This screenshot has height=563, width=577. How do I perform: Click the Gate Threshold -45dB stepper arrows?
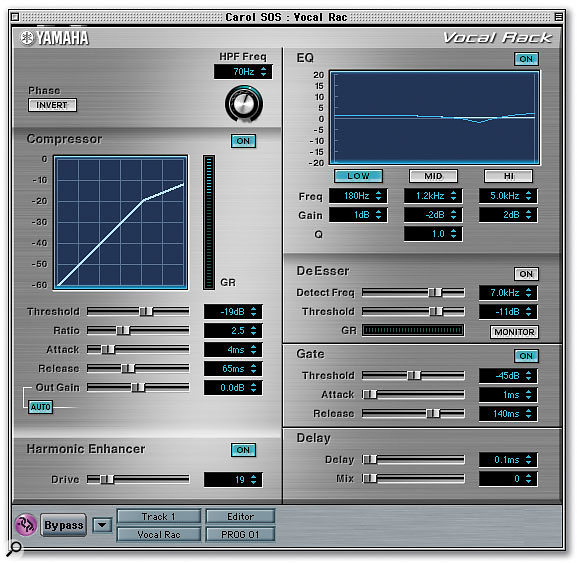(528, 376)
